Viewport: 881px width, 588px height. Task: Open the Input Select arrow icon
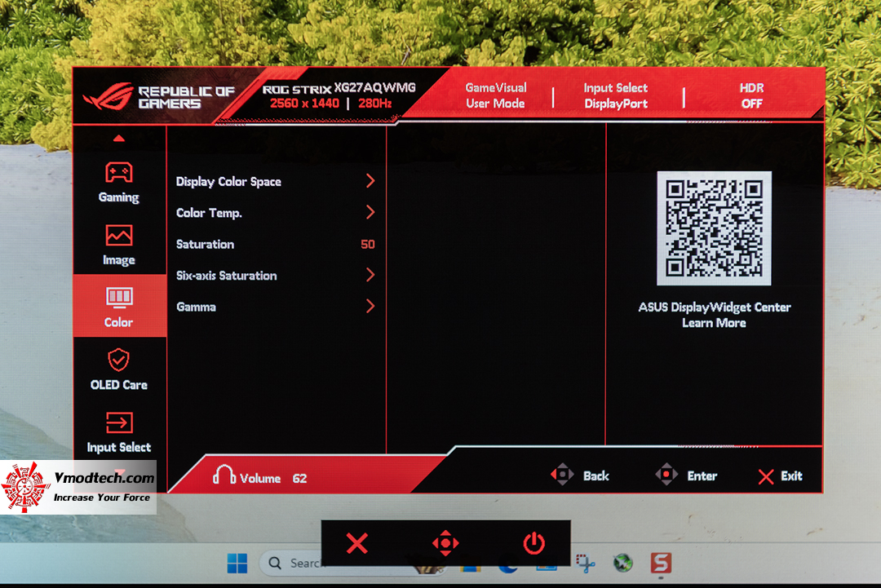(x=118, y=423)
